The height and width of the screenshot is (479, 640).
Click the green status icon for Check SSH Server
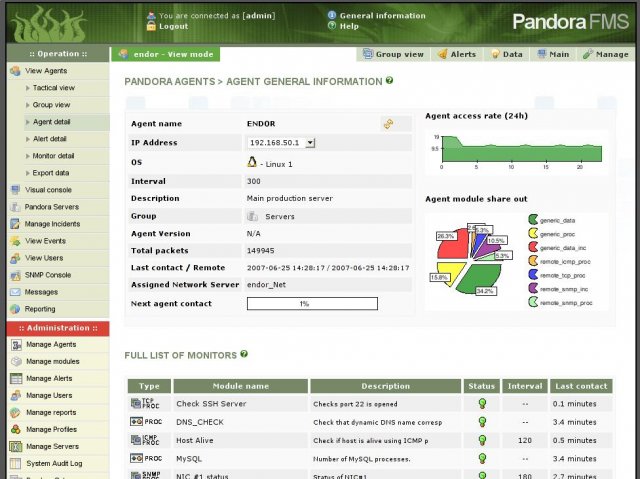pyautogui.click(x=482, y=404)
